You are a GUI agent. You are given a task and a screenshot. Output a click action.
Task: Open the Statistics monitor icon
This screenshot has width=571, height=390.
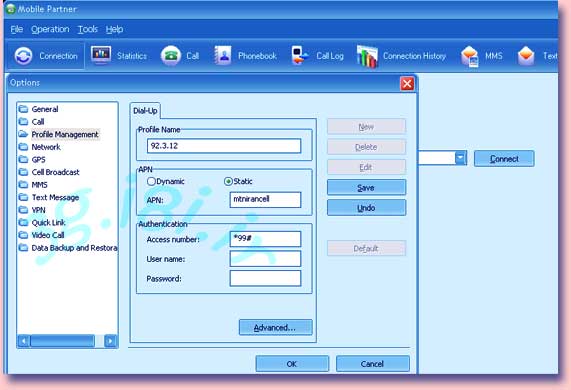click(101, 55)
